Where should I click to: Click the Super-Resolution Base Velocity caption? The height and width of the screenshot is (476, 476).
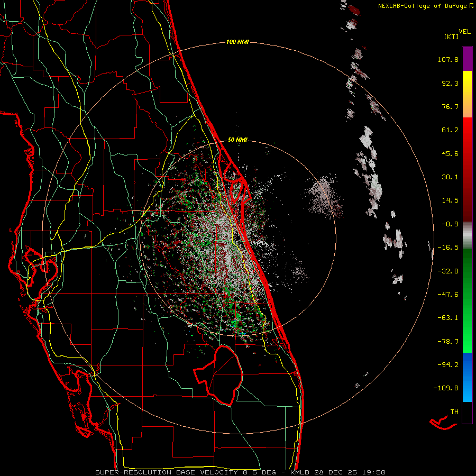click(x=241, y=472)
